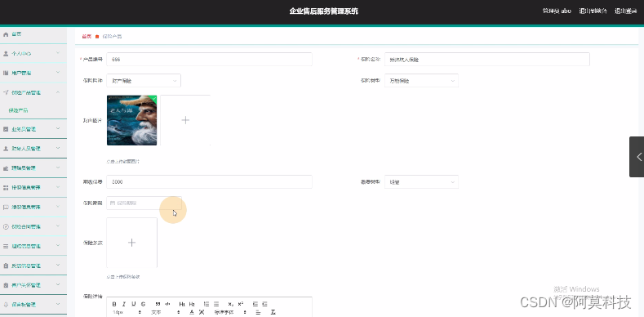Decrease indent in the editor toolbar
The height and width of the screenshot is (317, 644).
point(255,304)
